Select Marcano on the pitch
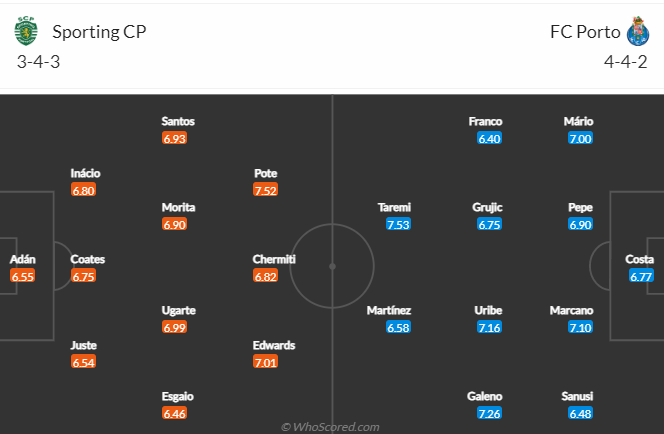The image size is (664, 434). pos(571,310)
